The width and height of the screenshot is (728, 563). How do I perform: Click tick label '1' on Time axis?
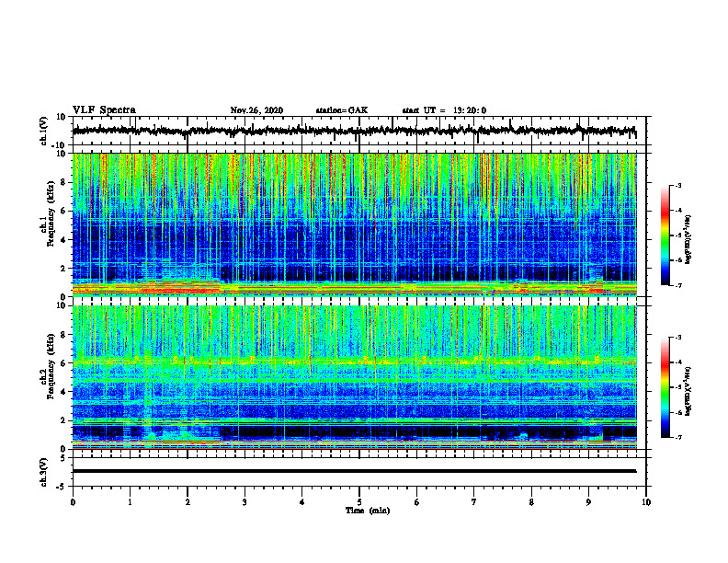coord(130,502)
